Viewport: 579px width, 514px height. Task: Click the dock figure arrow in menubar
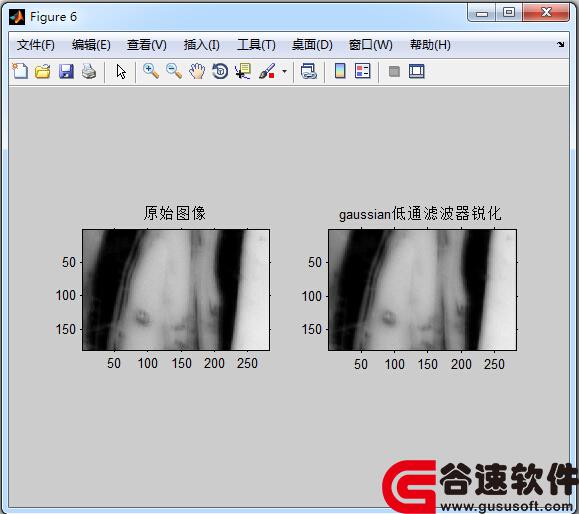tap(561, 45)
